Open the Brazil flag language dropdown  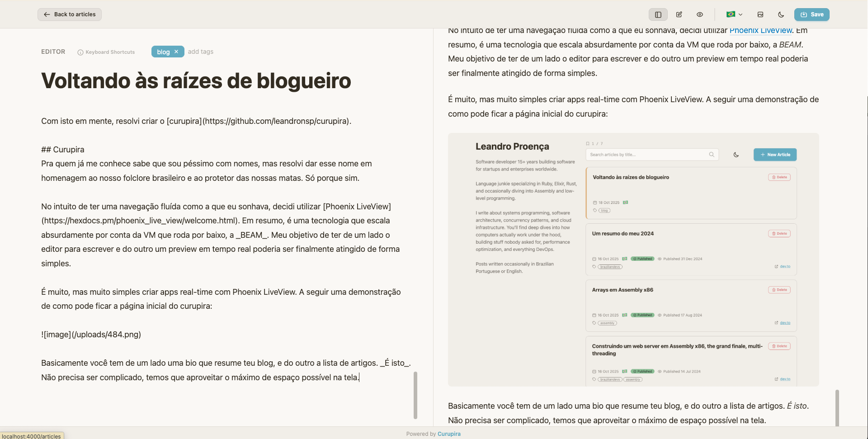coord(734,14)
